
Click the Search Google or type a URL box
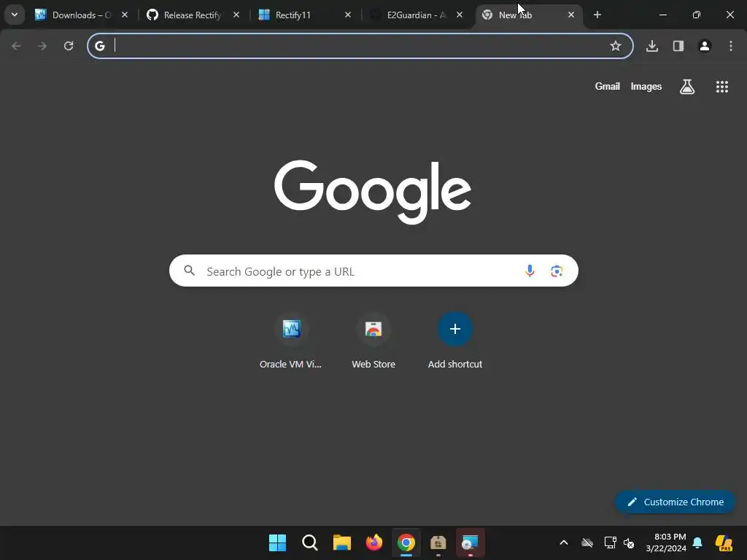373,271
